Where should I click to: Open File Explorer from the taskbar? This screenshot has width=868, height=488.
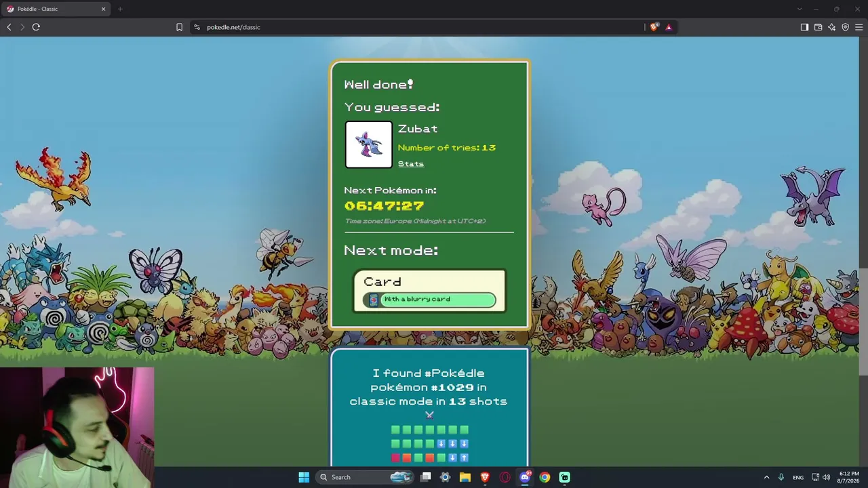pos(465,477)
